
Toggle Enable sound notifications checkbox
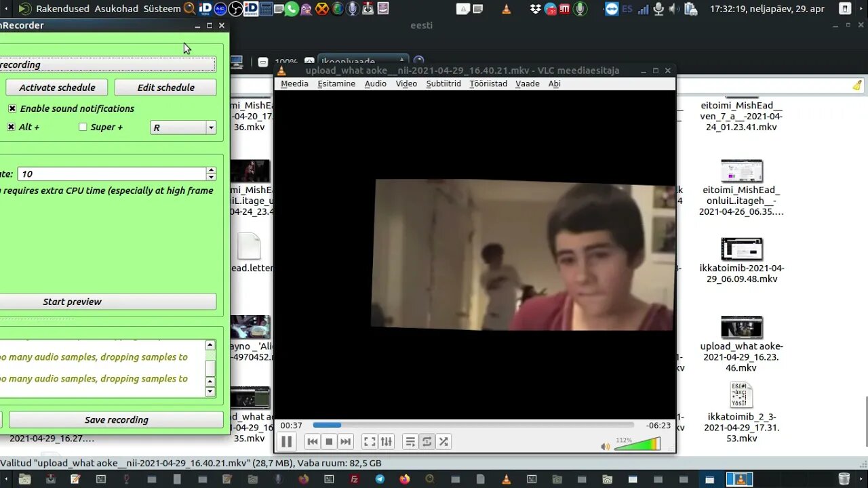(12, 108)
